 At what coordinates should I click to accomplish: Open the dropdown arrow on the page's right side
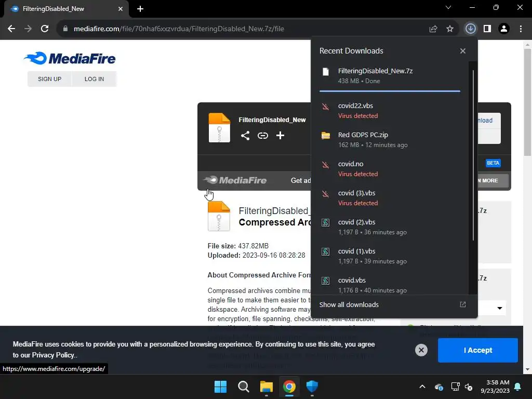499,308
